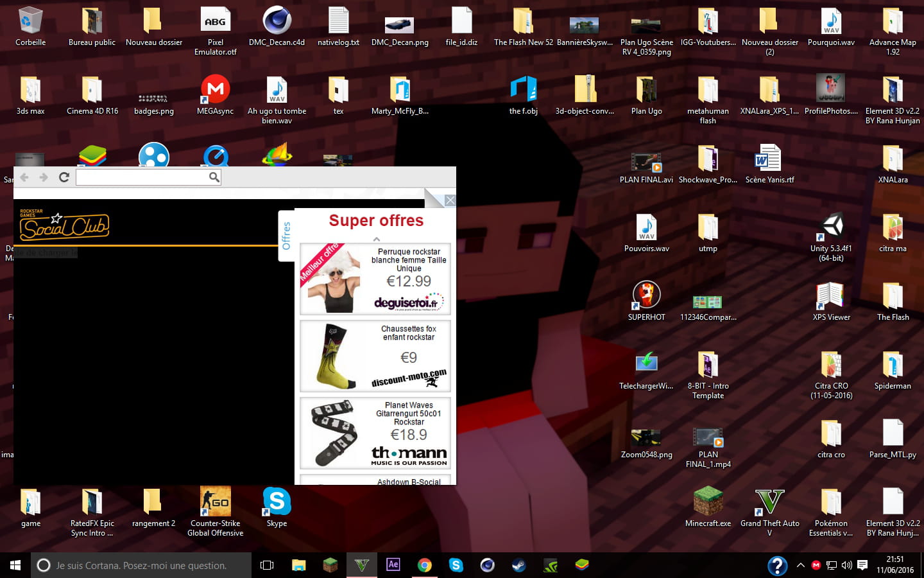Open the Perruque rockstar blanche offer
The image size is (924, 578).
click(x=375, y=279)
